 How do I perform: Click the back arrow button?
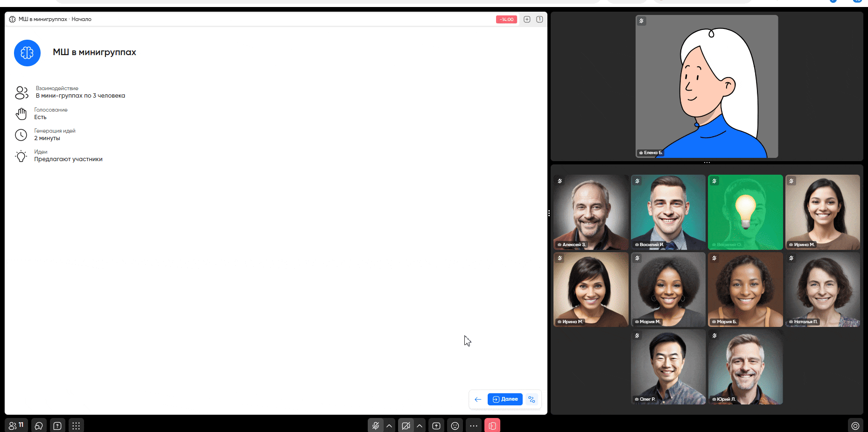[478, 399]
